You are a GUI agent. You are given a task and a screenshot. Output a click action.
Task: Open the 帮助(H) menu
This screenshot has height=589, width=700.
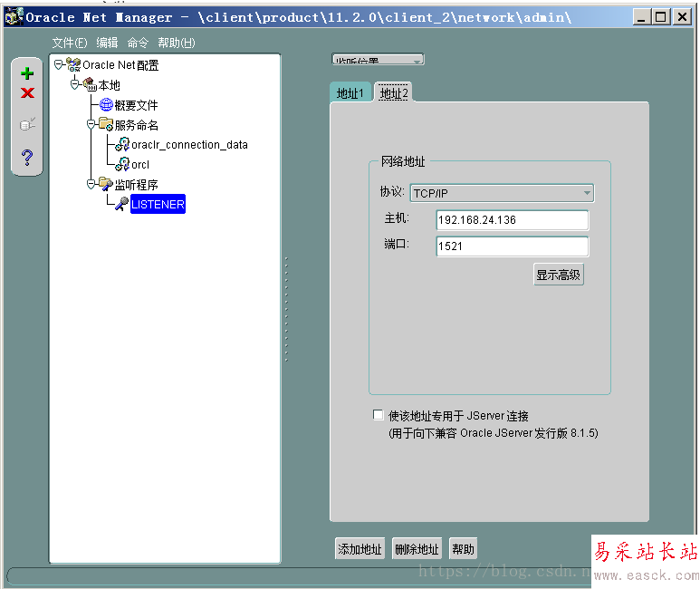point(177,43)
